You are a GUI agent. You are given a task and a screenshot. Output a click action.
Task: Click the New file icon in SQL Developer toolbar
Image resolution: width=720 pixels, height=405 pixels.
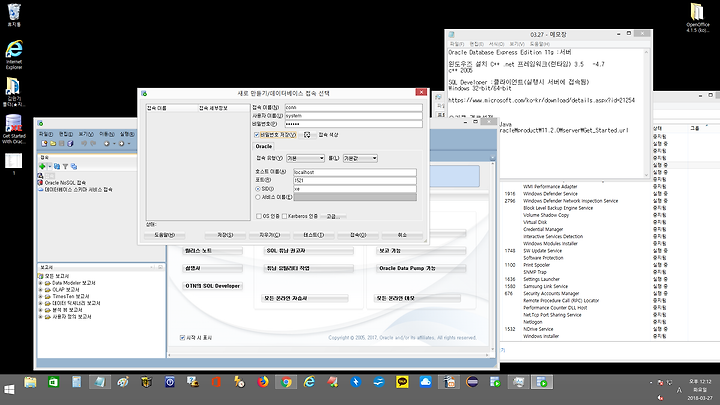coord(44,144)
